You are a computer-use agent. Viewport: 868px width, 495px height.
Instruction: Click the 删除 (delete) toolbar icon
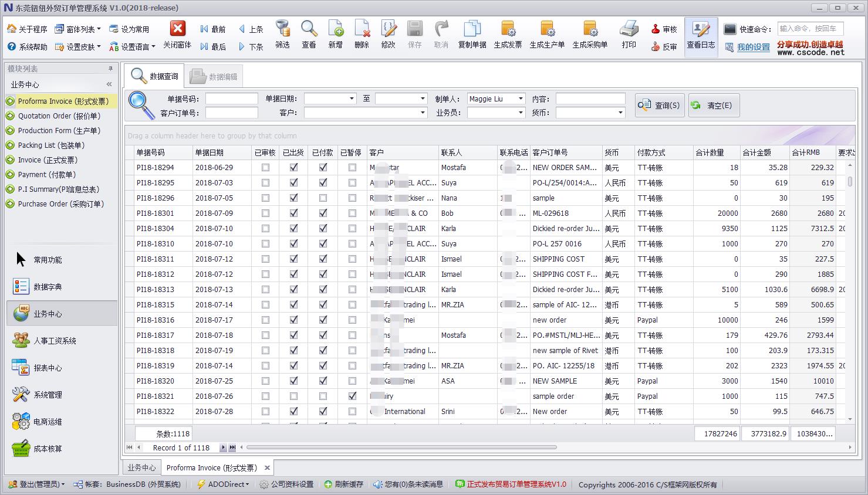click(362, 29)
